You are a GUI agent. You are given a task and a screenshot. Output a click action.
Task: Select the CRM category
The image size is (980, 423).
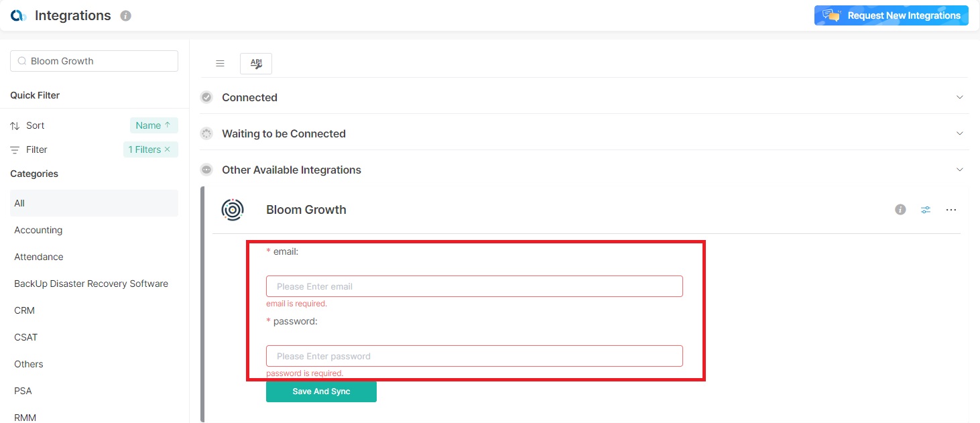pyautogui.click(x=25, y=310)
